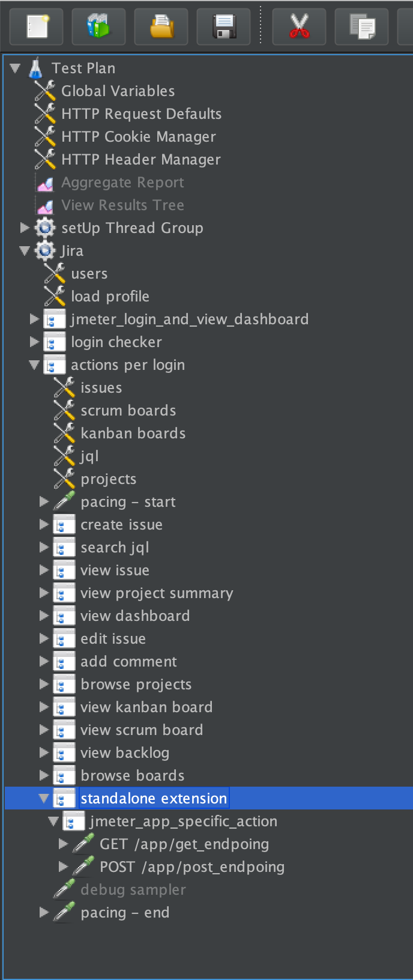The width and height of the screenshot is (413, 980).
Task: Click the POST /app/post_endpoing sampler icon
Action: 83,867
